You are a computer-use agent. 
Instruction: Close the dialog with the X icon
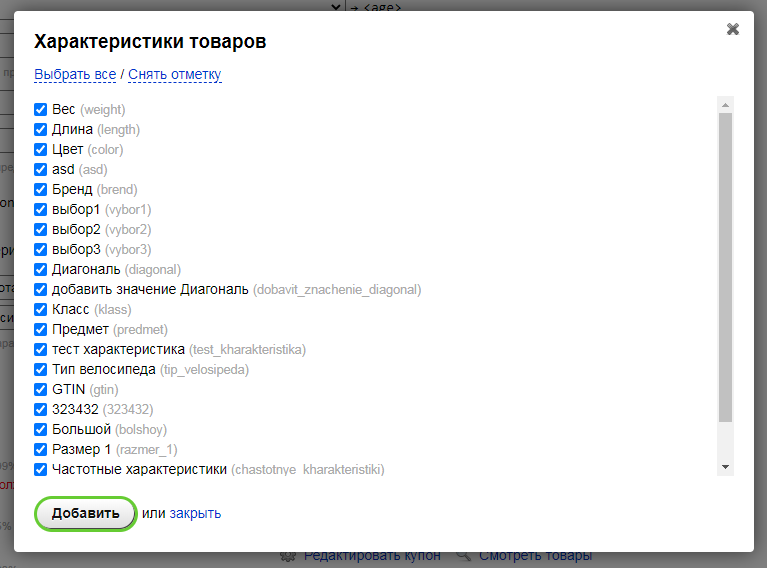[732, 29]
